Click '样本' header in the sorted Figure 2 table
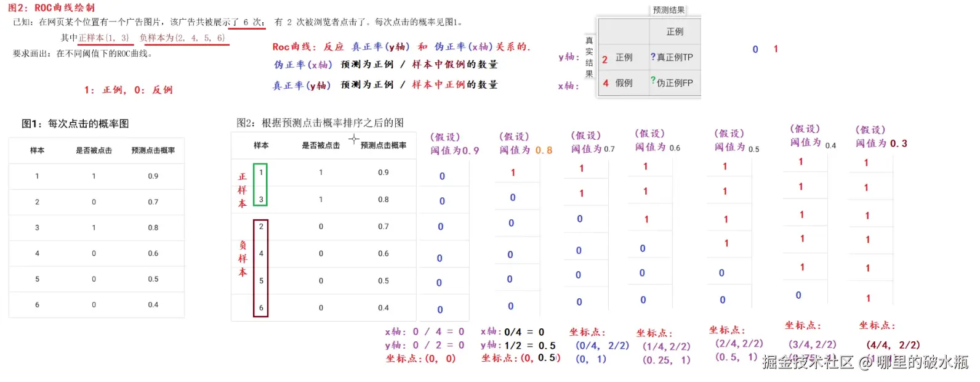Image resolution: width=980 pixels, height=382 pixels. [261, 145]
